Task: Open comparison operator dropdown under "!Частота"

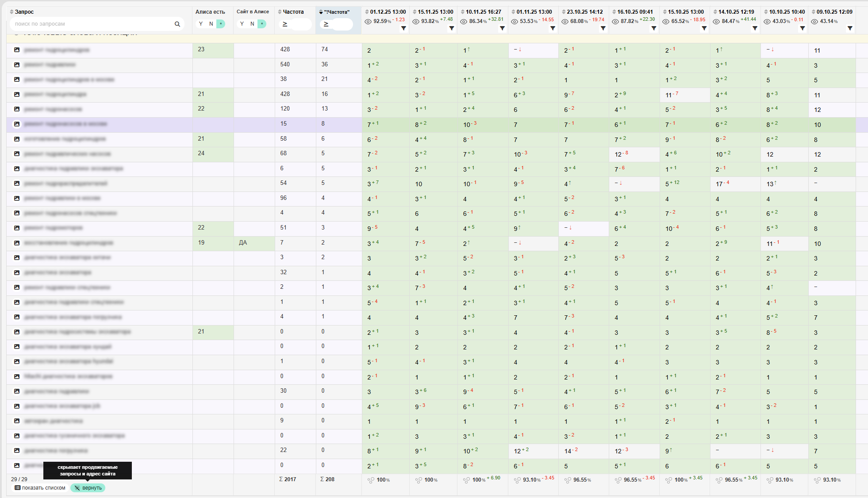Action: (326, 24)
